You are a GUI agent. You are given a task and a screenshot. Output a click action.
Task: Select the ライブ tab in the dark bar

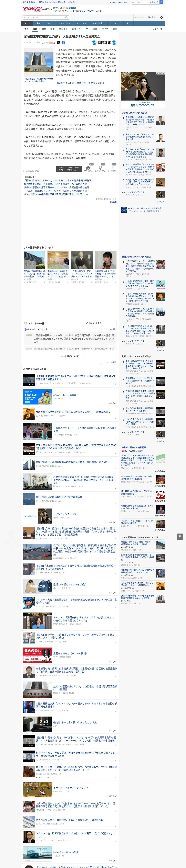[x=49, y=24]
